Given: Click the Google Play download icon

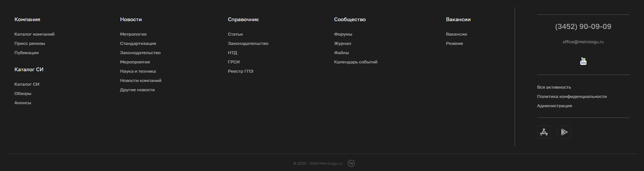Looking at the screenshot, I should [x=564, y=132].
